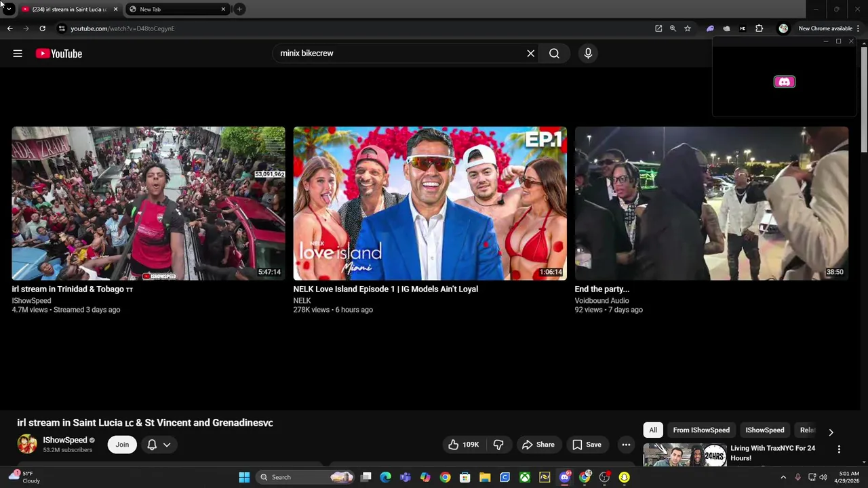Add a new browser tab
This screenshot has height=488, width=868.
(x=239, y=9)
